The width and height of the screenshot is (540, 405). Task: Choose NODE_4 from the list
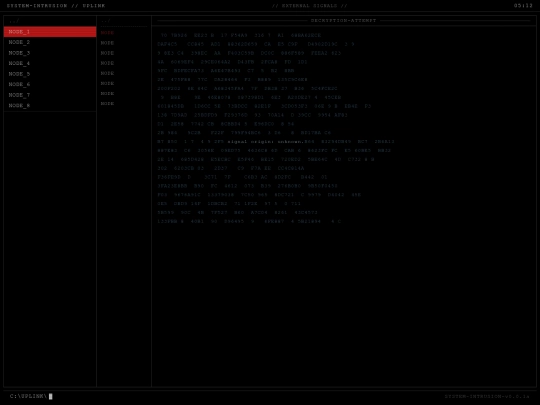[x=50, y=63]
